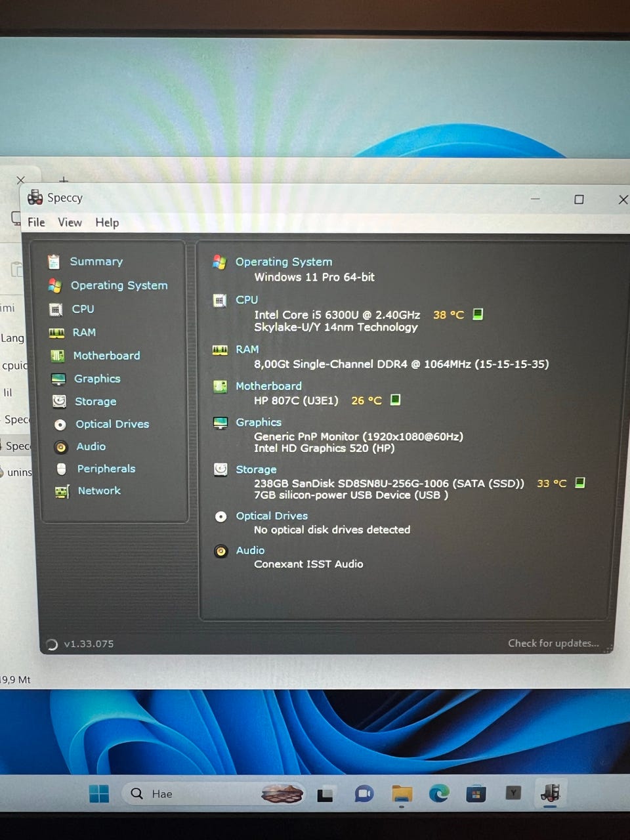Viewport: 630px width, 840px height.
Task: Open Network details from the sidebar
Action: tap(99, 491)
